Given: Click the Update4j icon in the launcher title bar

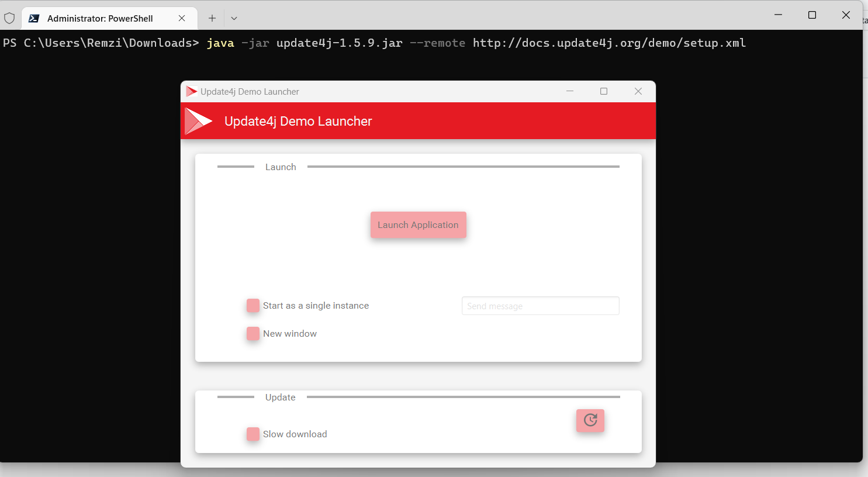Looking at the screenshot, I should click(191, 91).
